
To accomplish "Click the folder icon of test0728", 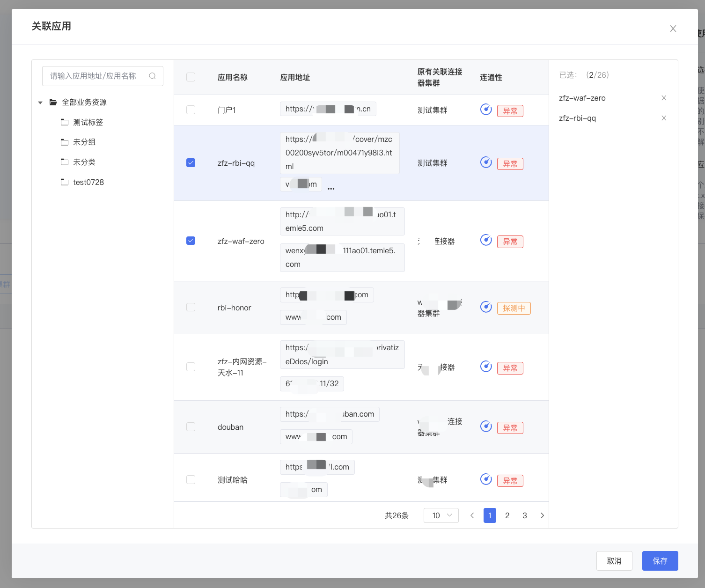I will tap(65, 182).
